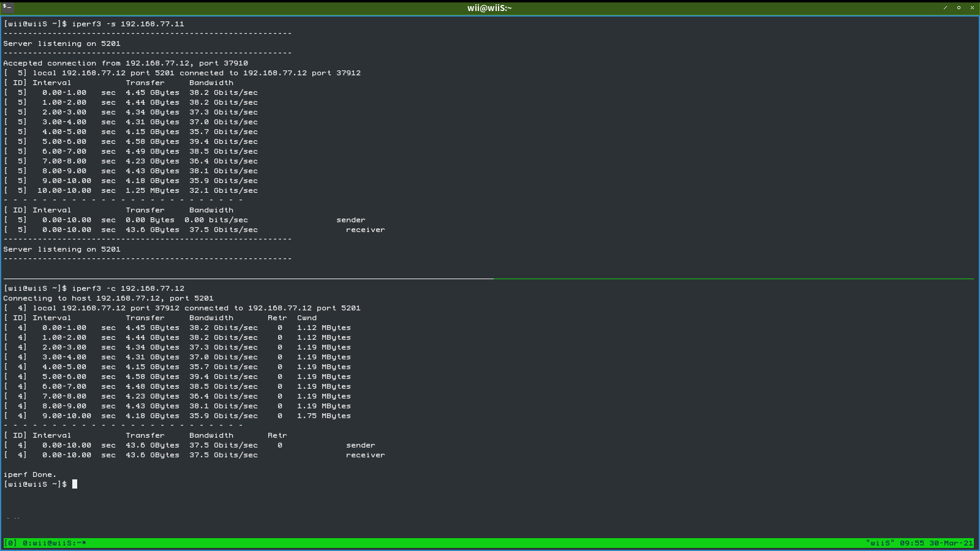
Task: Click the Cwnd column header
Action: click(307, 318)
